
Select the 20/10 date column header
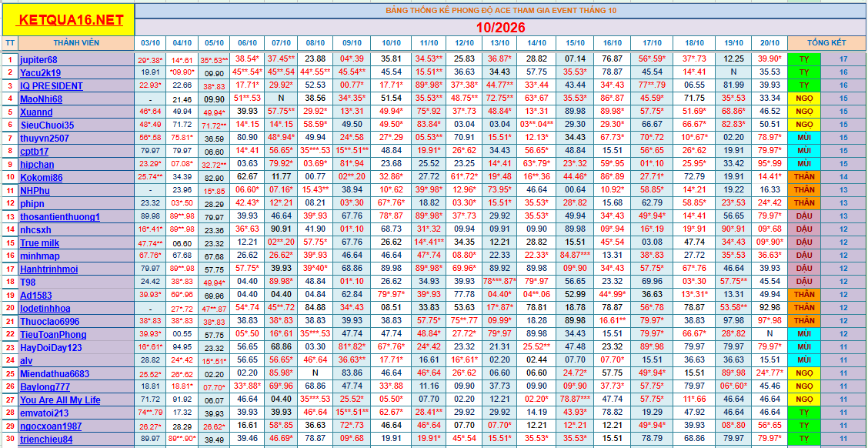coord(770,43)
